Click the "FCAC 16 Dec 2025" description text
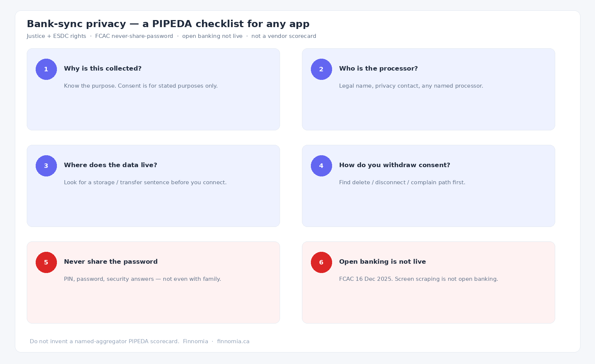Viewport: 595px width, 364px height. coord(418,279)
